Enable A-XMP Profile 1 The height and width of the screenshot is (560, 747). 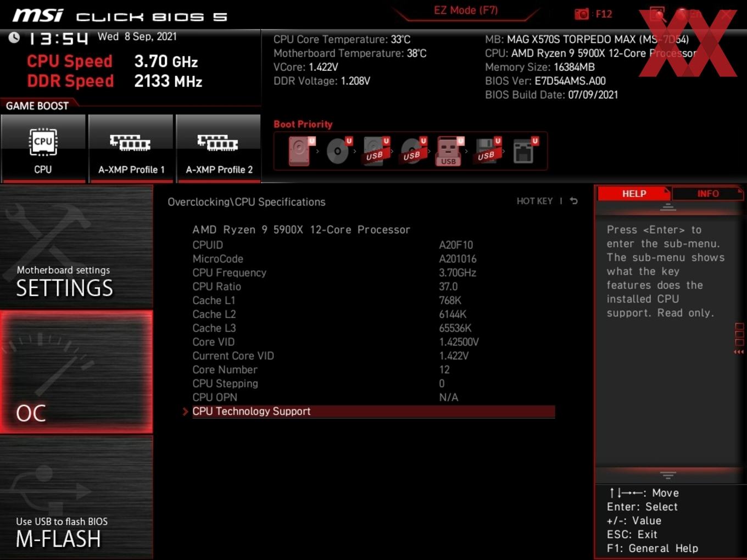pyautogui.click(x=131, y=148)
